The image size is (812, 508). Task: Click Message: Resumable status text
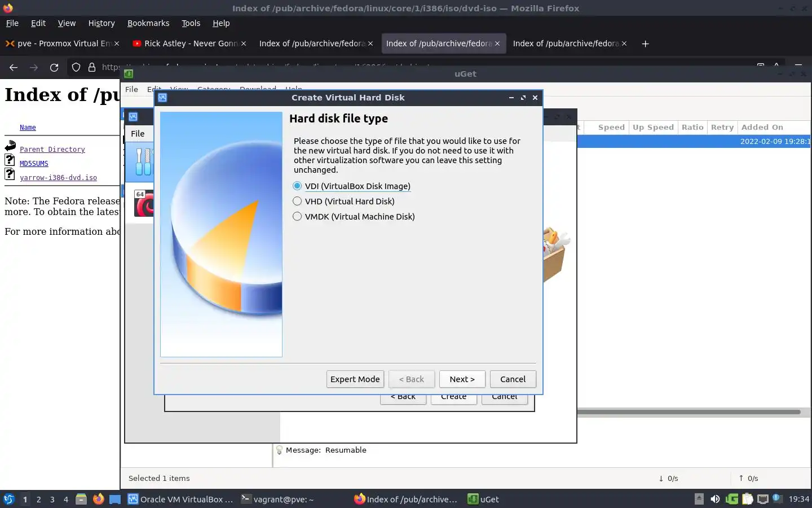(326, 450)
